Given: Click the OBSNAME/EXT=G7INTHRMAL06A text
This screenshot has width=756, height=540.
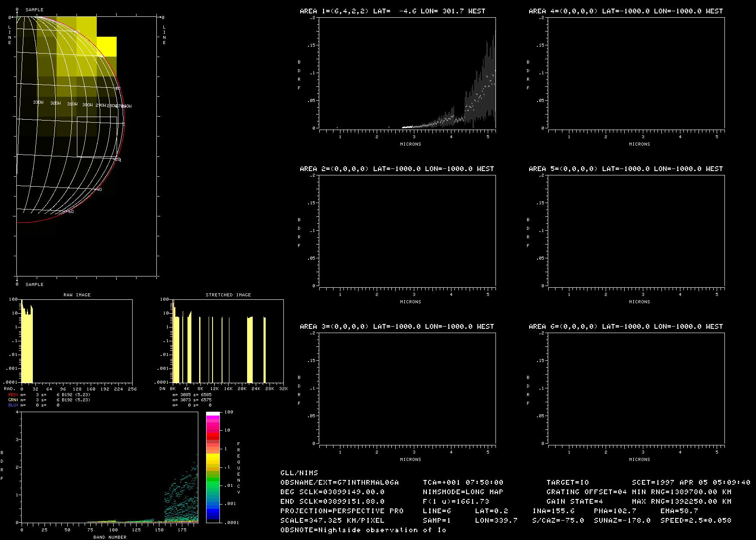Looking at the screenshot, I should (x=340, y=483).
